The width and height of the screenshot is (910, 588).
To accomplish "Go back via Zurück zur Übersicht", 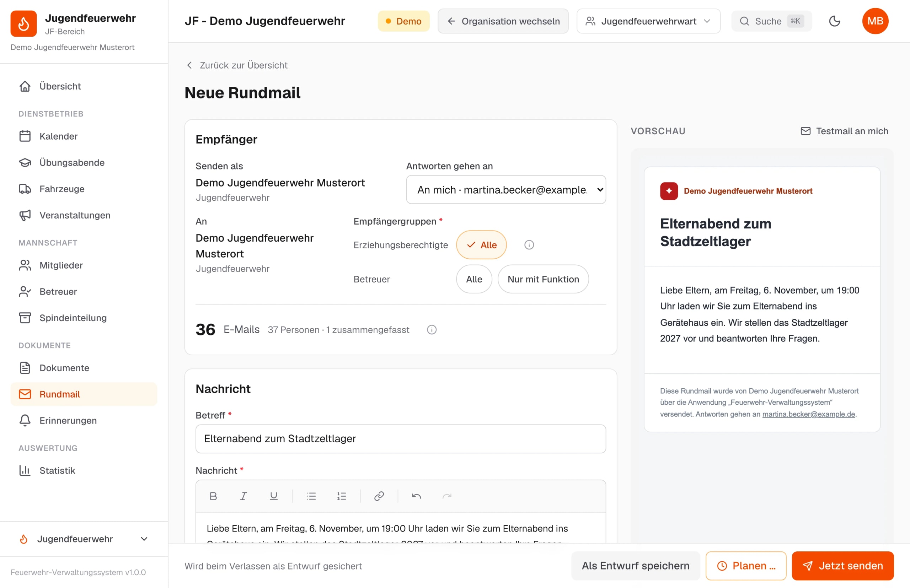I will click(237, 65).
